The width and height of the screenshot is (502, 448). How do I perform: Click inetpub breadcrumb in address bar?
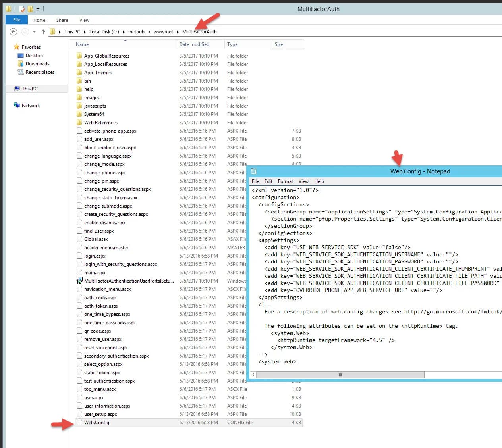[x=136, y=32]
